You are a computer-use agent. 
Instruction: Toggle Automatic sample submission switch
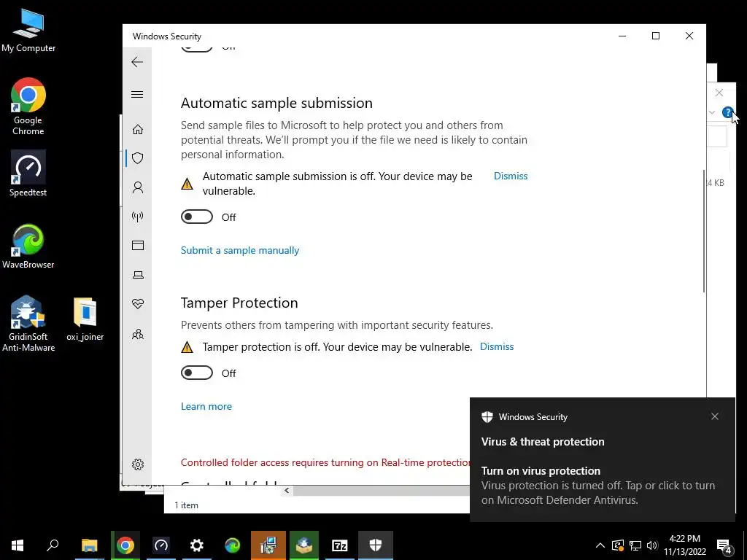197,217
